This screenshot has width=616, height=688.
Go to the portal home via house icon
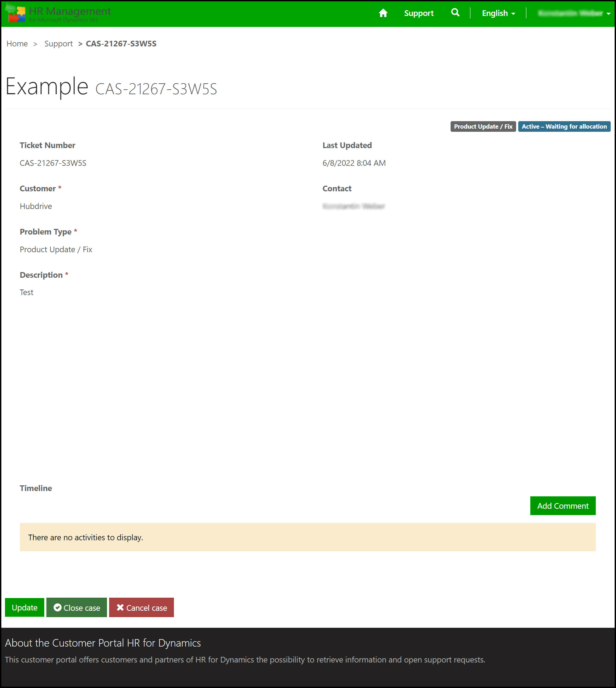[x=383, y=13]
